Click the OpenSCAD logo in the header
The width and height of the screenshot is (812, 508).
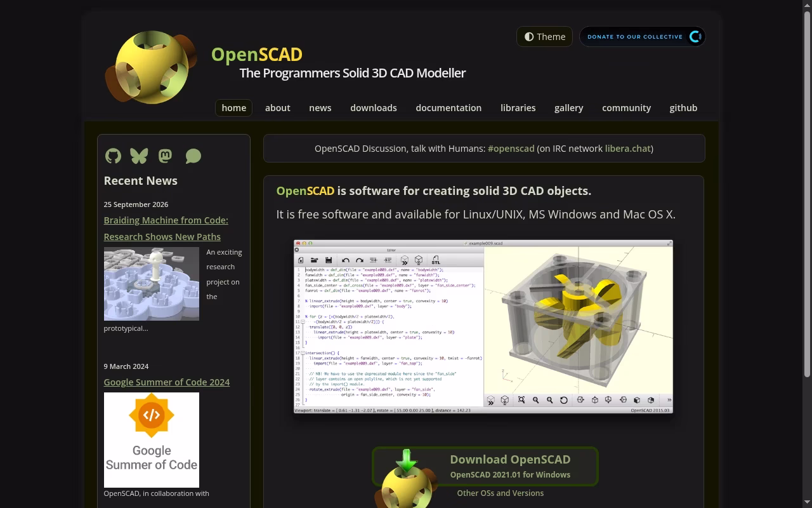pos(151,67)
